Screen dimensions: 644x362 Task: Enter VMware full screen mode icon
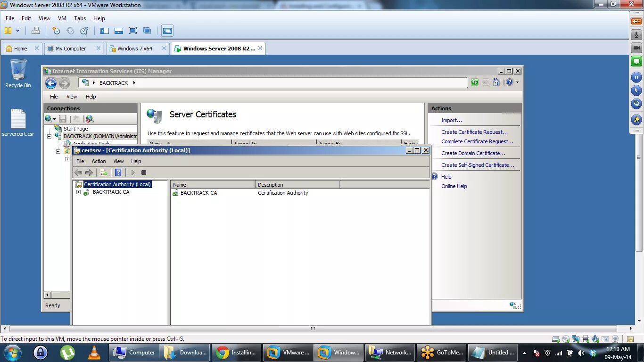click(x=133, y=31)
